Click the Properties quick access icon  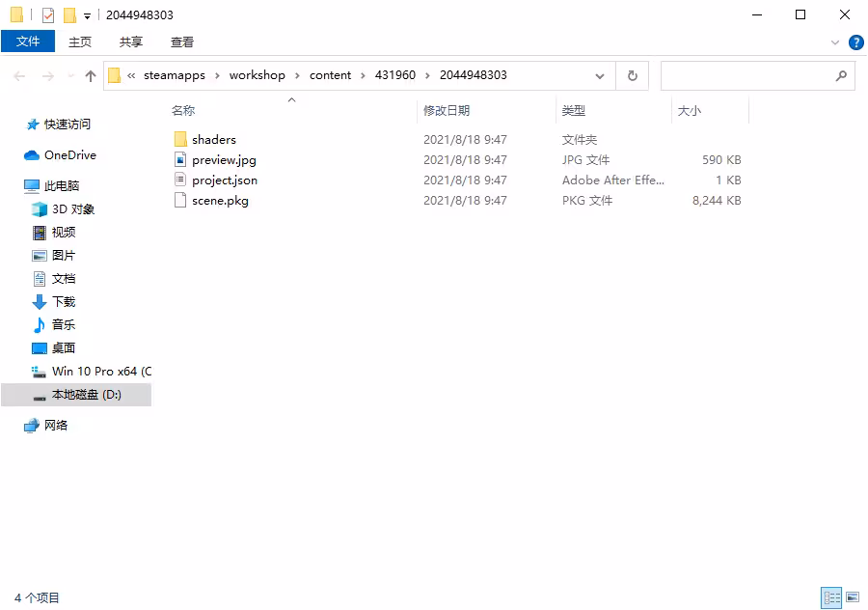[48, 14]
